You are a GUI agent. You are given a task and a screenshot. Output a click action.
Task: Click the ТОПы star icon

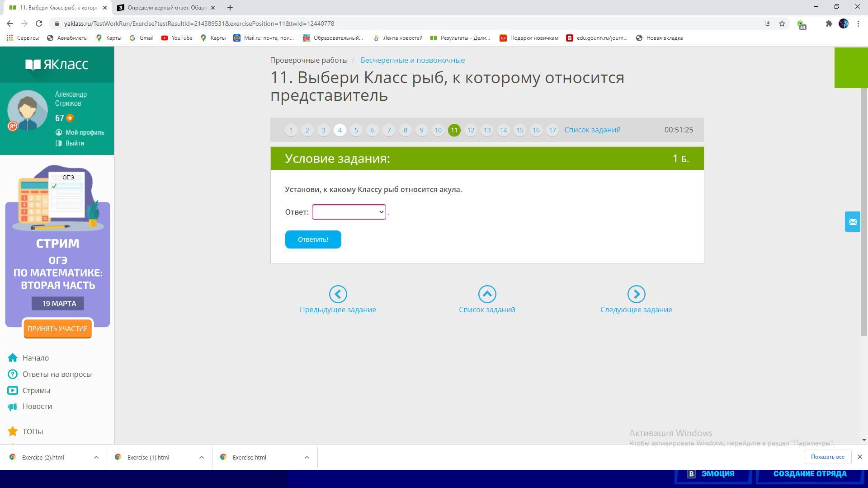[x=13, y=432]
